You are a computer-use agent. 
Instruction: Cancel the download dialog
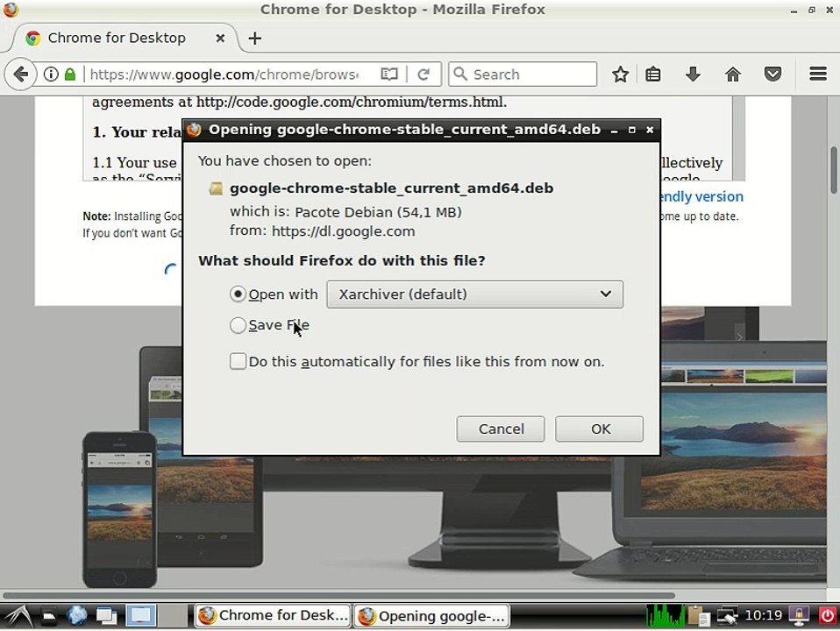coord(501,429)
